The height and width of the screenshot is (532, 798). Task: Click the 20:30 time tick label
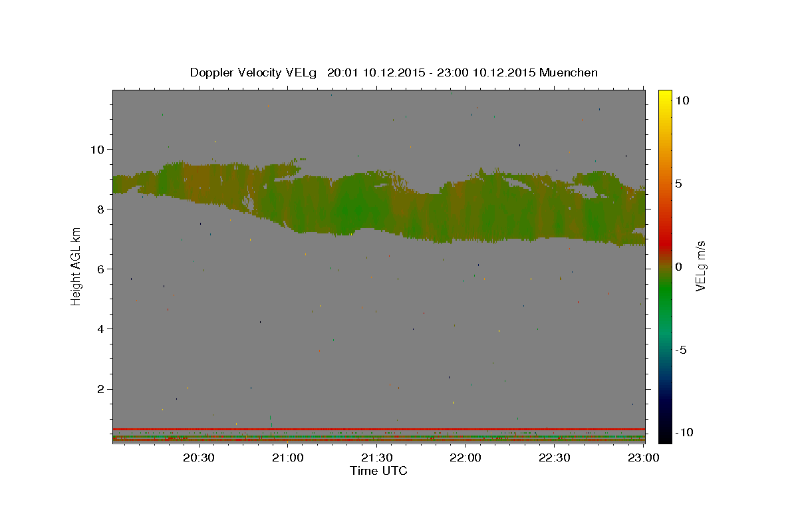[199, 458]
